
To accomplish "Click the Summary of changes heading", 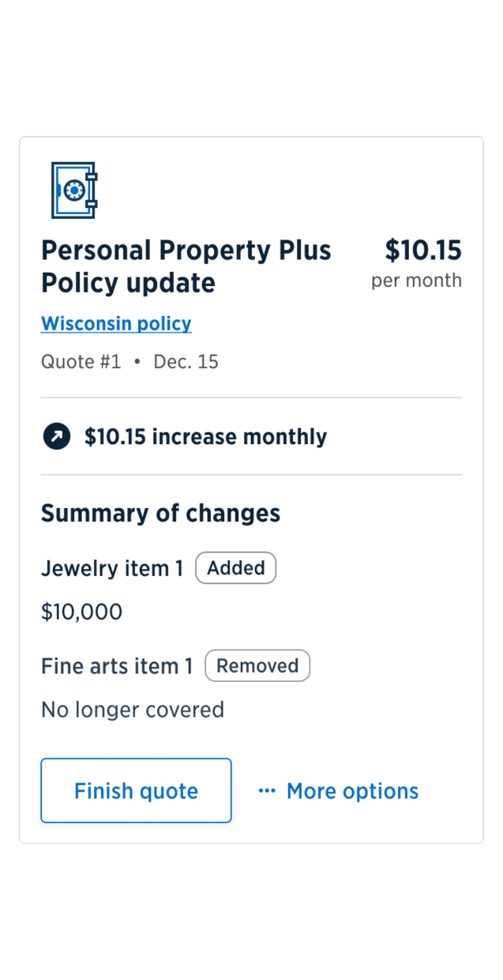I will [x=160, y=513].
